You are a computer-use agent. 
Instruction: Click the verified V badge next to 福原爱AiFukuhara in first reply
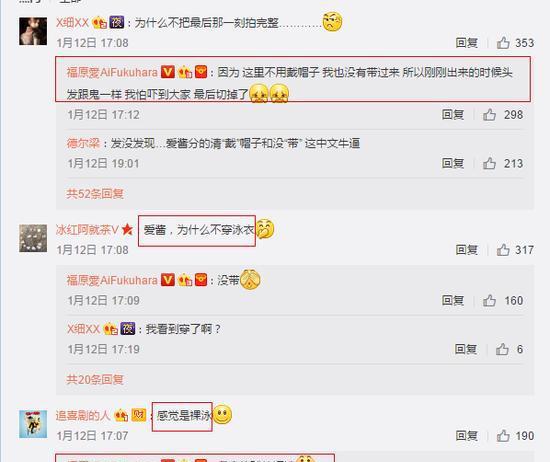168,72
